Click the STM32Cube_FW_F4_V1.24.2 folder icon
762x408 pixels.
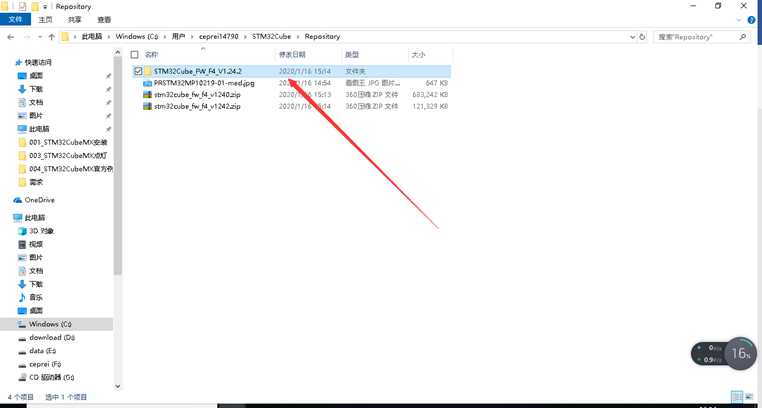pyautogui.click(x=148, y=71)
